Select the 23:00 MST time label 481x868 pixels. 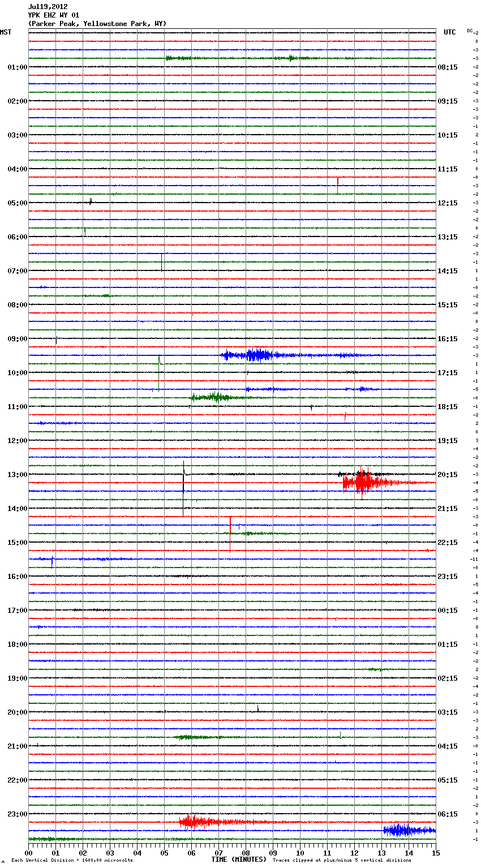[x=17, y=814]
